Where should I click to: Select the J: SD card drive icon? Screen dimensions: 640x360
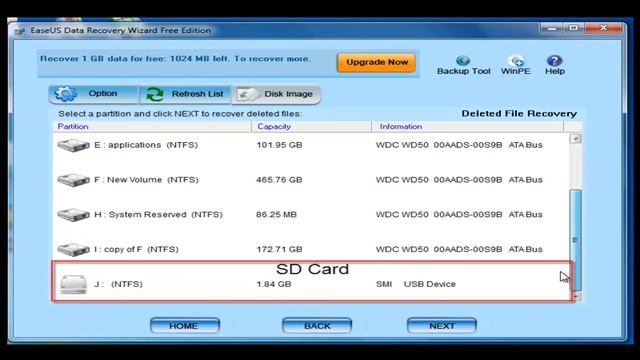(x=73, y=284)
